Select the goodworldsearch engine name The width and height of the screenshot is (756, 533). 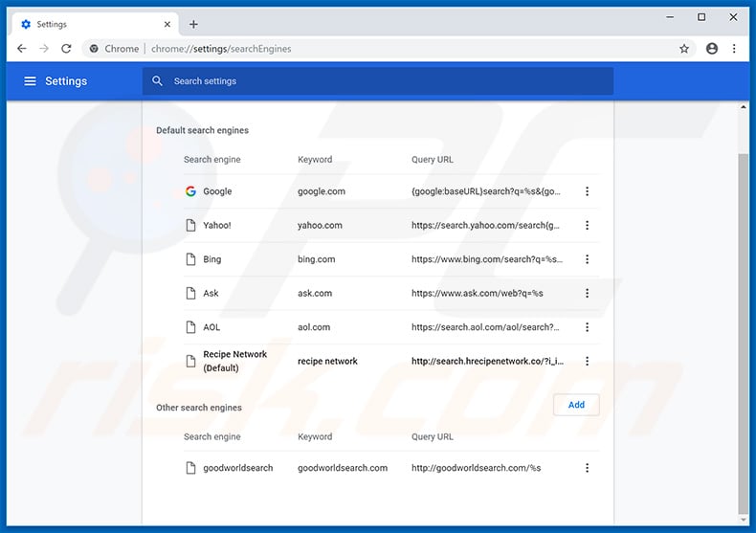coord(237,468)
